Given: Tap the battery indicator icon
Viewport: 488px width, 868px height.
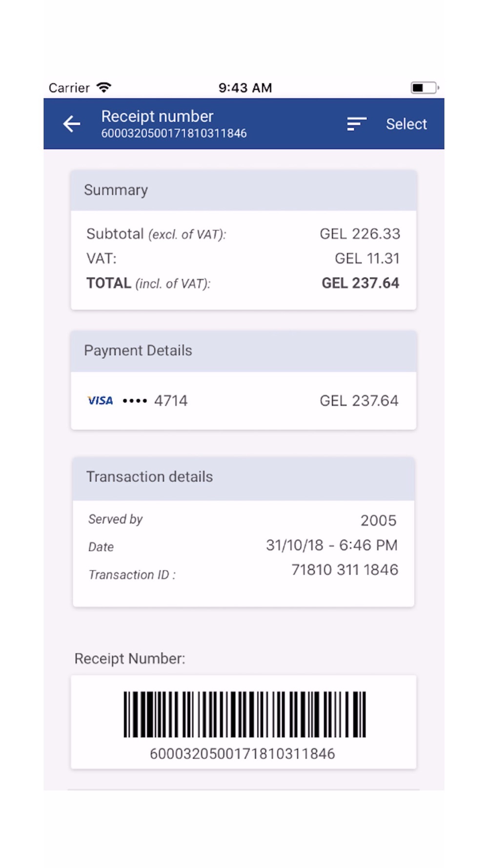Looking at the screenshot, I should tap(425, 88).
